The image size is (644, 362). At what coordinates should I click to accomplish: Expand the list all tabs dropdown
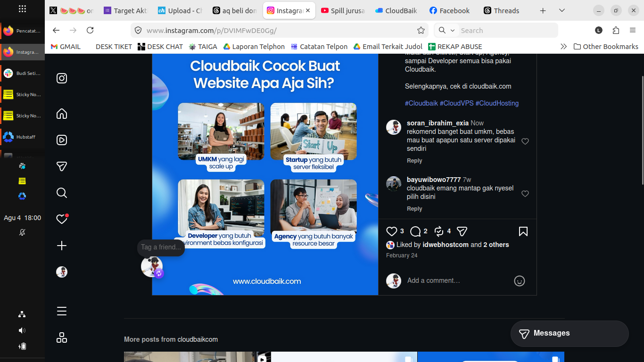tap(562, 10)
